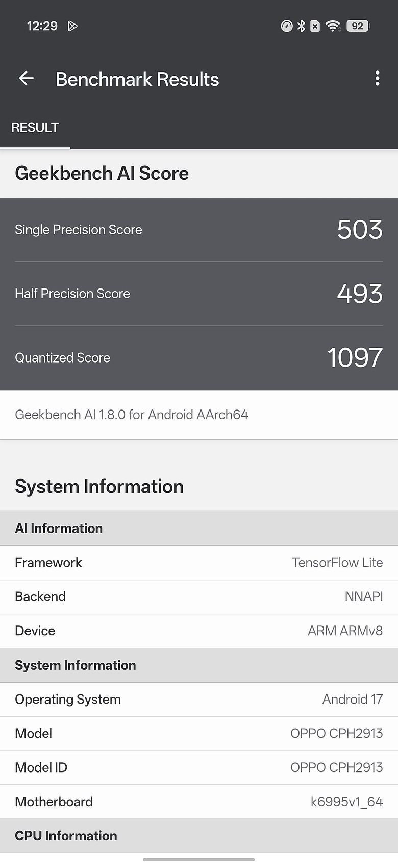This screenshot has height=868, width=398.
Task: Tap the Motherboard k6995v1_64 row
Action: [199, 802]
